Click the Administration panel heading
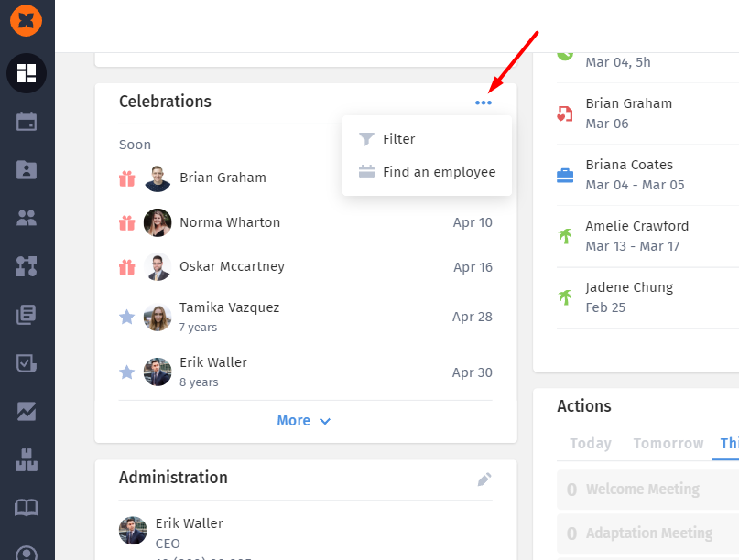 (x=173, y=477)
